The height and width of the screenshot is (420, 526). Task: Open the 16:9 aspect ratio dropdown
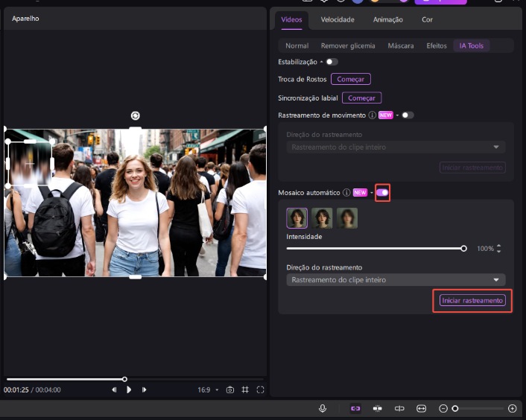208,389
